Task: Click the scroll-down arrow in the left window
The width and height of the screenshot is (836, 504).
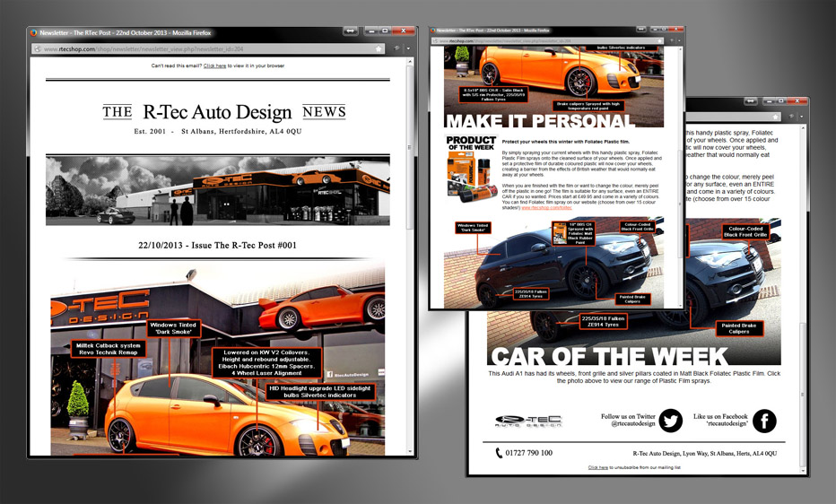Action: (x=410, y=451)
